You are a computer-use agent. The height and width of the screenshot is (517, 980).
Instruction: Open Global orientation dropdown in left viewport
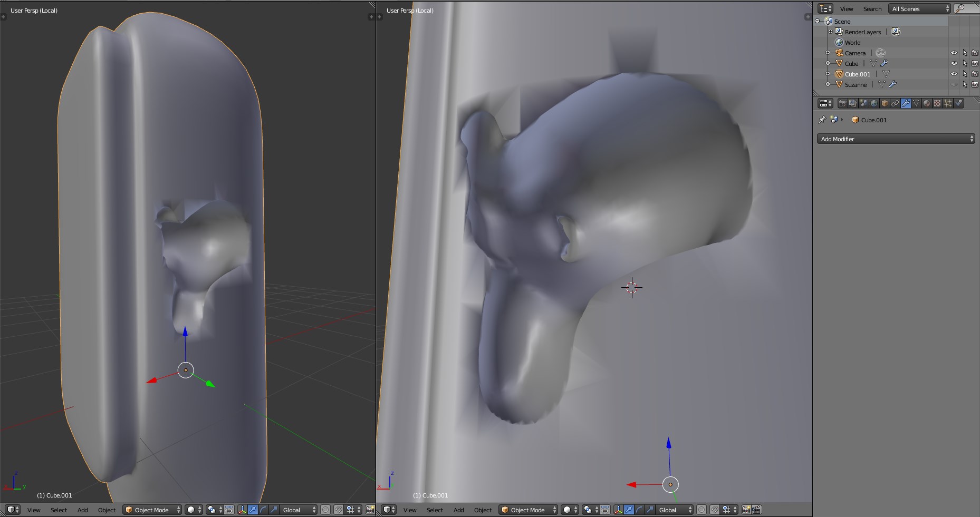coord(299,510)
